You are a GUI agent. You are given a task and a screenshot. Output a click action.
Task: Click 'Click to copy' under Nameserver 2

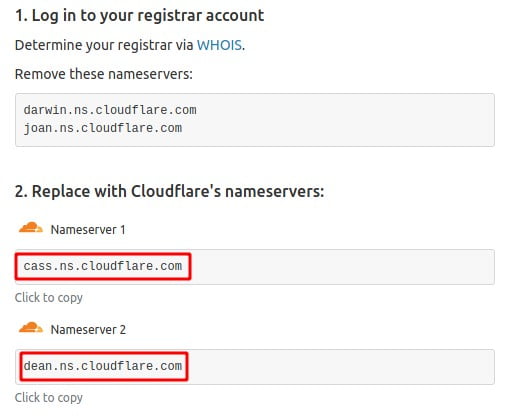(x=49, y=397)
